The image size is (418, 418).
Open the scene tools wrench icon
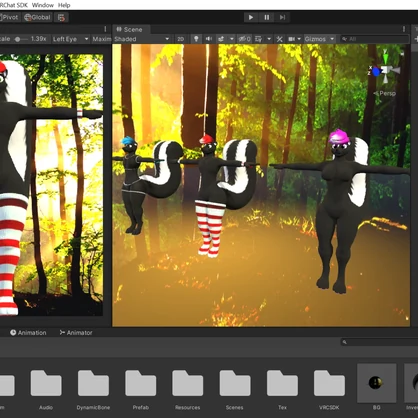click(279, 39)
